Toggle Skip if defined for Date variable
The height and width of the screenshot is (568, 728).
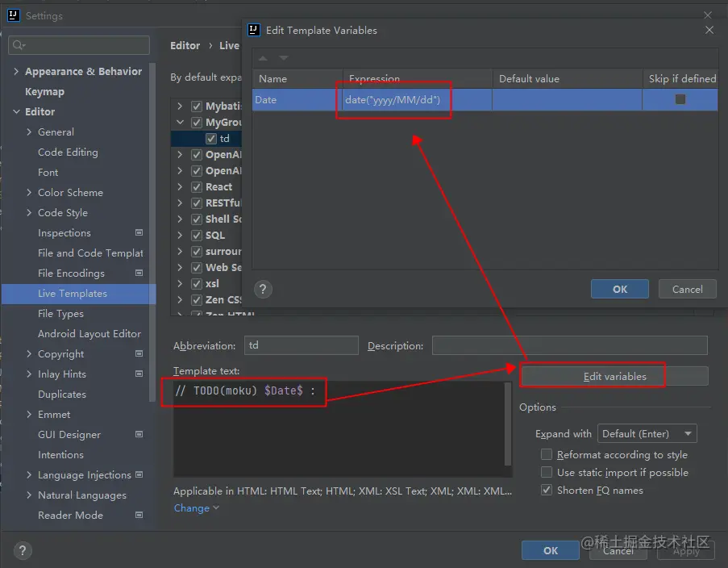point(680,99)
